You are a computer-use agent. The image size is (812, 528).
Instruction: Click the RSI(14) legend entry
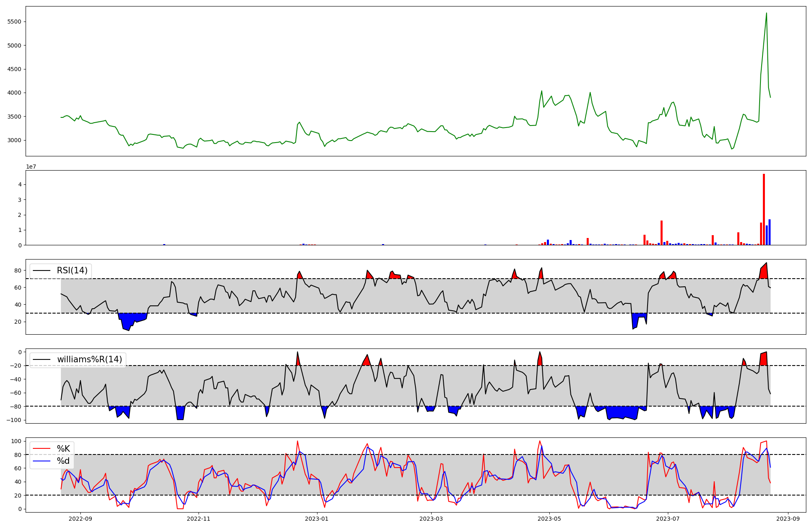click(x=71, y=270)
